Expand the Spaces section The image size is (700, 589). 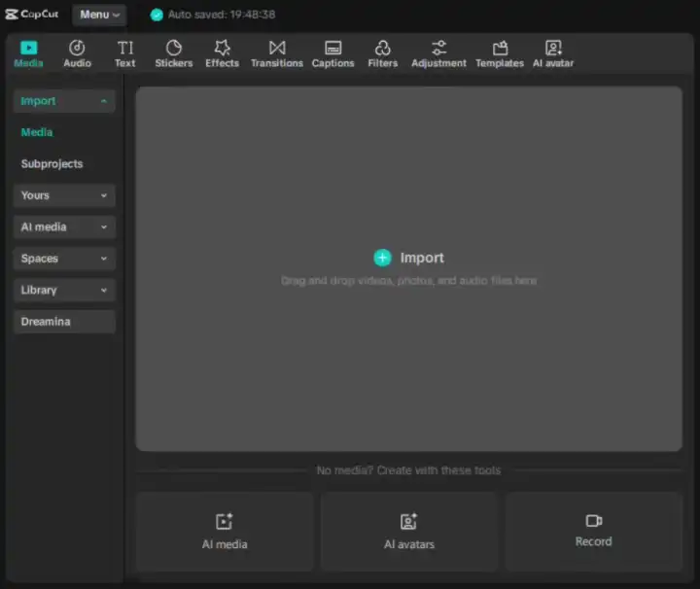coord(64,259)
